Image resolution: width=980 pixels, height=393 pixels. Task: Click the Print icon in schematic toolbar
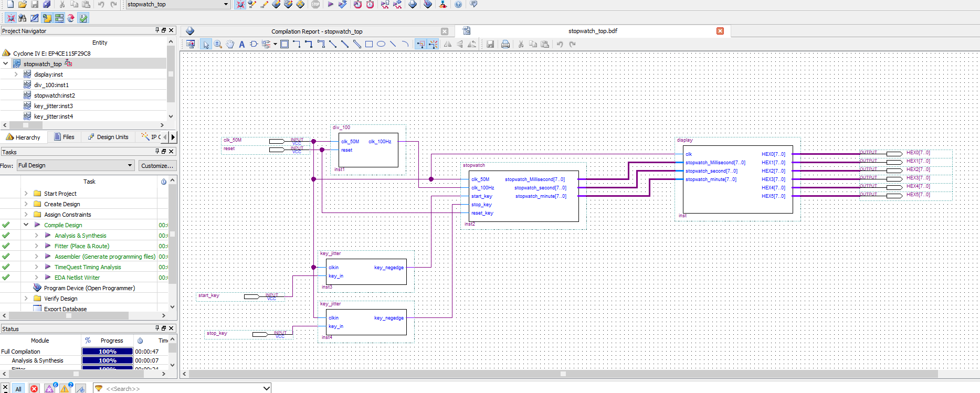[x=505, y=44]
